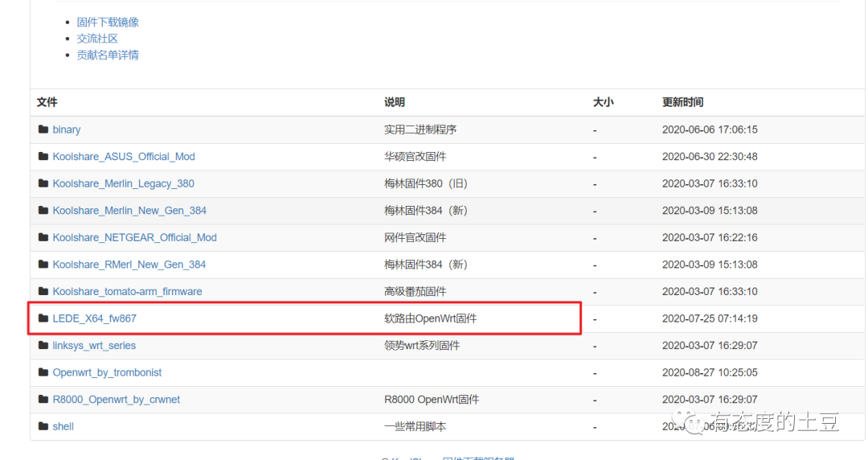Open the 贡献名单详情 link
Image resolution: width=868 pixels, height=460 pixels.
pyautogui.click(x=108, y=55)
